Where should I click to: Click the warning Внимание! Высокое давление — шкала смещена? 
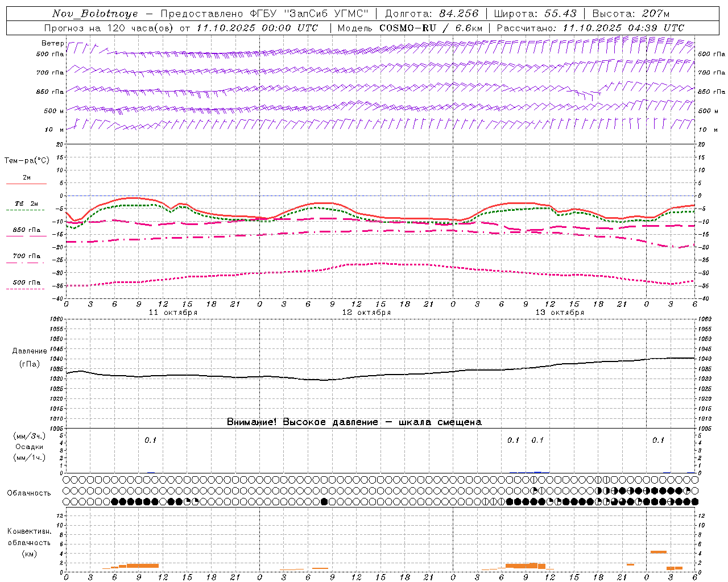[354, 422]
